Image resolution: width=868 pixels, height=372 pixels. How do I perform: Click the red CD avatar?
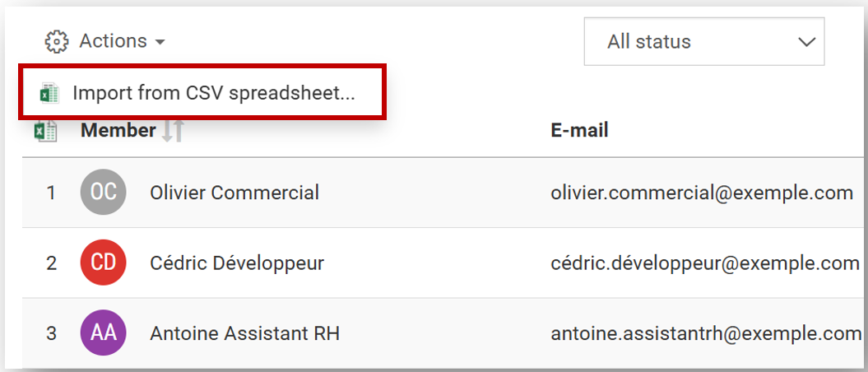[103, 263]
